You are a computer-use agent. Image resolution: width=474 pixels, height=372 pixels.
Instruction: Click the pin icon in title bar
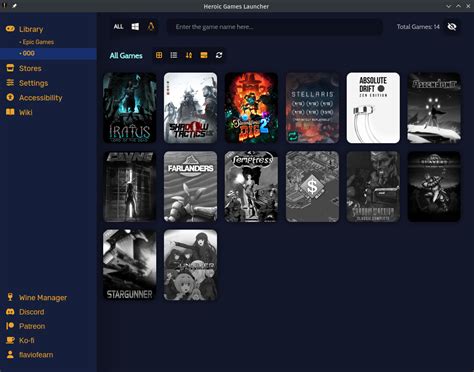pyautogui.click(x=14, y=5)
